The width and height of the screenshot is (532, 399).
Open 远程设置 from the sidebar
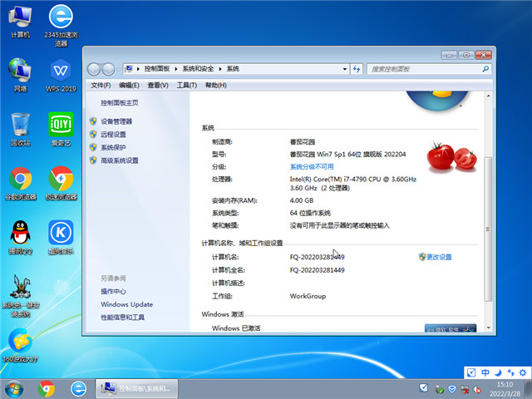113,135
